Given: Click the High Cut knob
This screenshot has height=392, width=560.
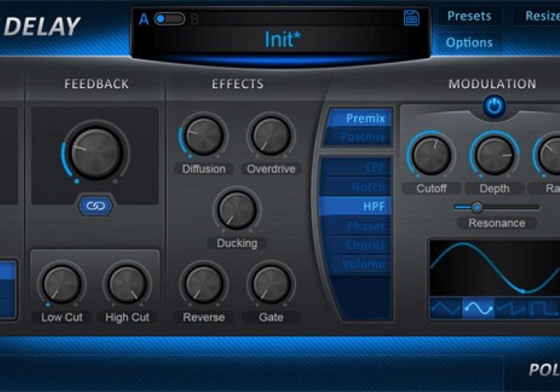Looking at the screenshot, I should (x=127, y=284).
